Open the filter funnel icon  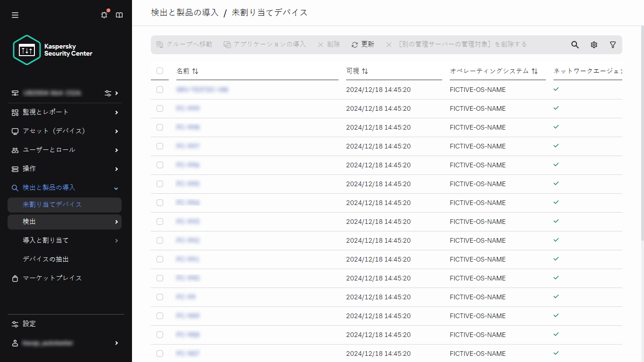tap(612, 44)
